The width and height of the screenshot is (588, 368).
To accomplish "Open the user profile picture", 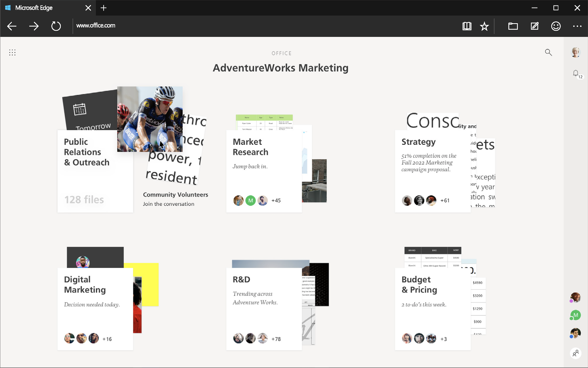I will 576,52.
